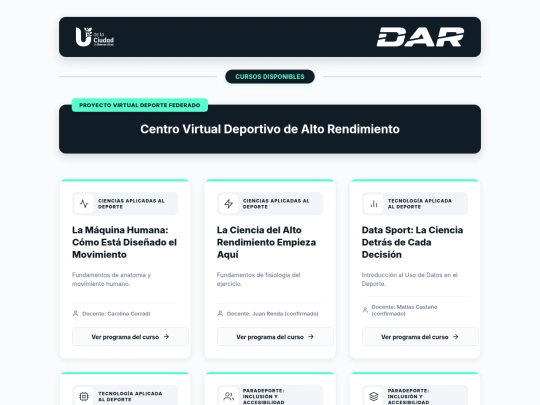Click the bar chart icon on Data Sport card

(374, 204)
